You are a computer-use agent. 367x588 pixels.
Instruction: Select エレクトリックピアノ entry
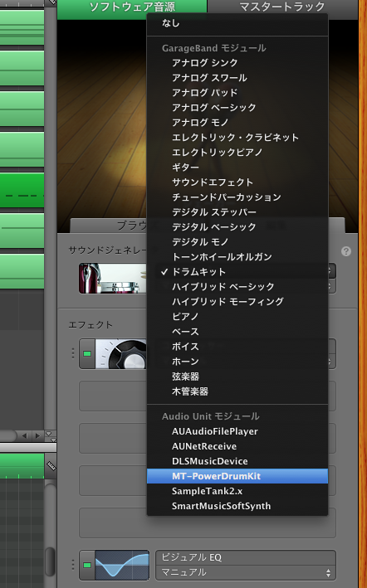(237, 153)
